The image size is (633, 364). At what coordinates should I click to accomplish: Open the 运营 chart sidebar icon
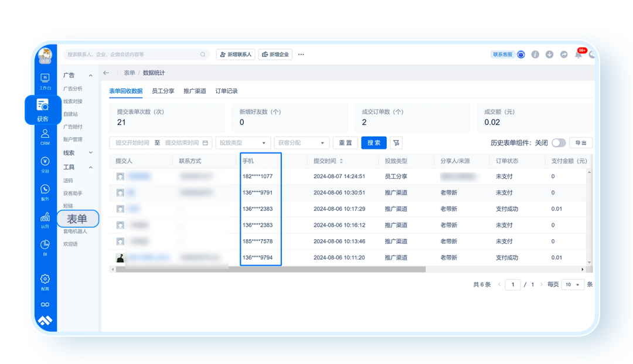45,220
